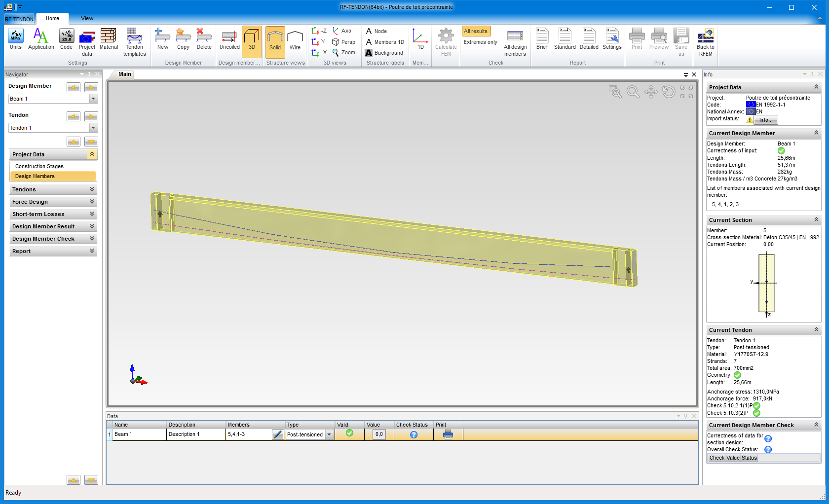
Task: Toggle Members 1D labels
Action: click(x=385, y=42)
